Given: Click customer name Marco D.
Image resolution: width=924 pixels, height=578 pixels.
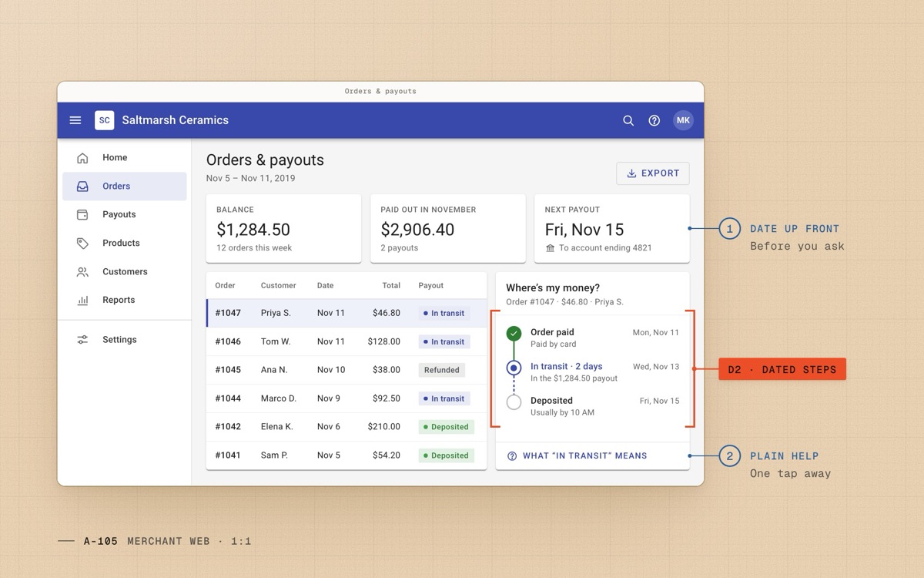Looking at the screenshot, I should pos(278,399).
